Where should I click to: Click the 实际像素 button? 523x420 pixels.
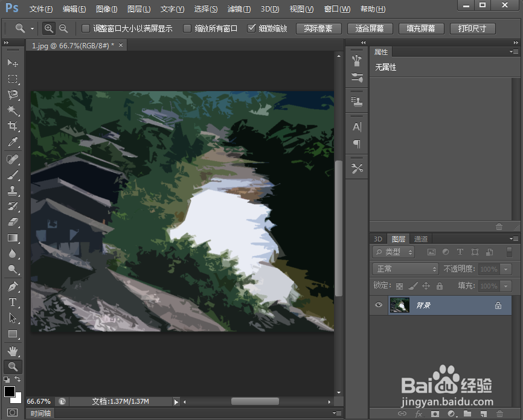tap(318, 29)
